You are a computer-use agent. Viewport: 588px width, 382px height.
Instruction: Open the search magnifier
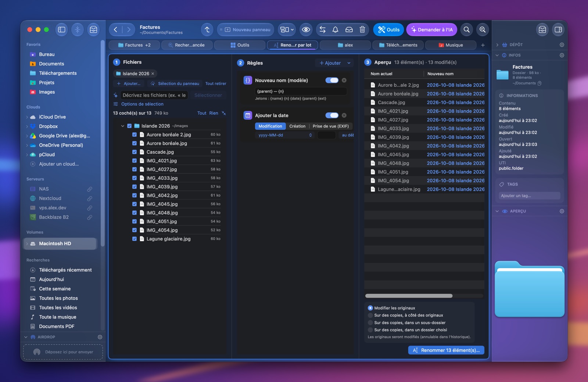467,30
